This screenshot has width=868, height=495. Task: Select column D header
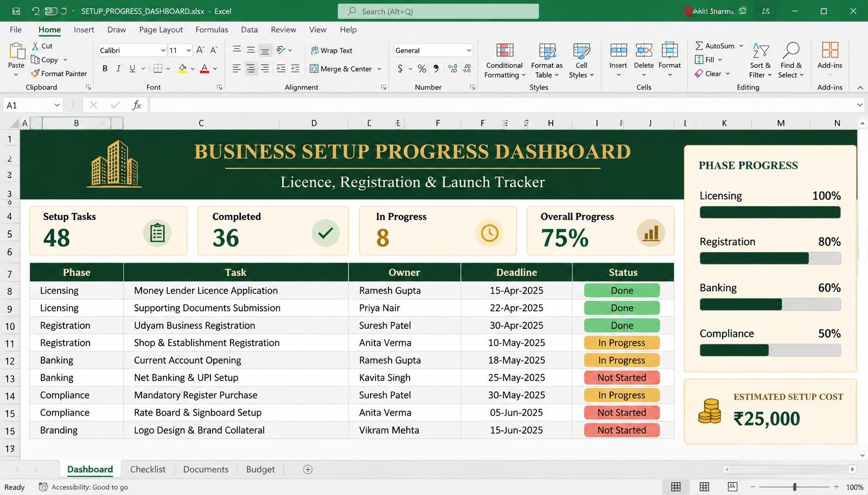point(314,123)
